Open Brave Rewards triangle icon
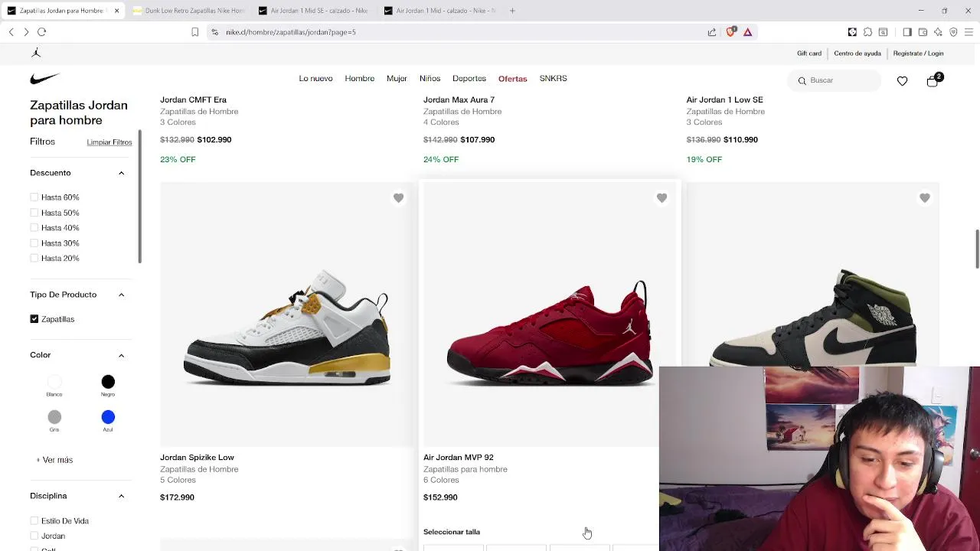The width and height of the screenshot is (980, 551). 747,32
